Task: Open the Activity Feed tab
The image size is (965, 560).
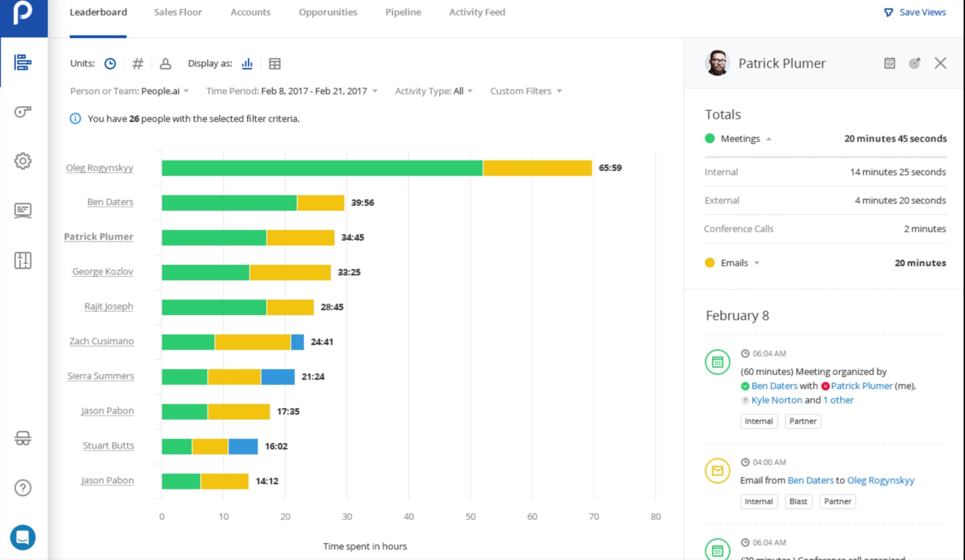Action: click(477, 12)
